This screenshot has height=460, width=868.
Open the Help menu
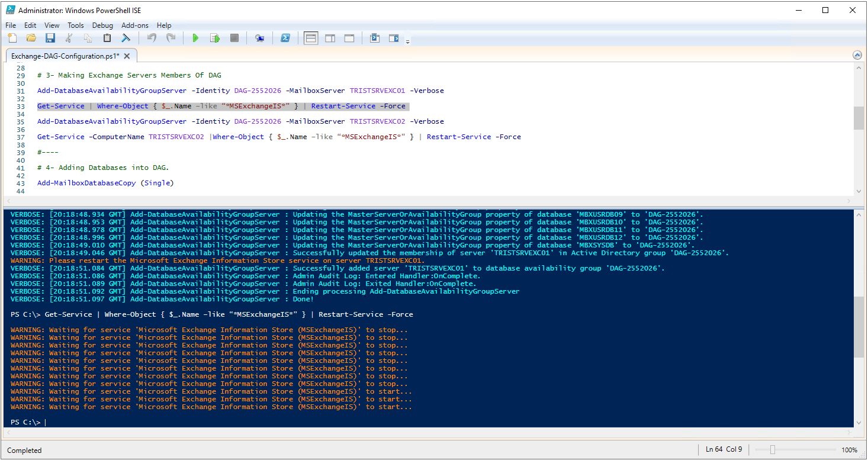164,25
